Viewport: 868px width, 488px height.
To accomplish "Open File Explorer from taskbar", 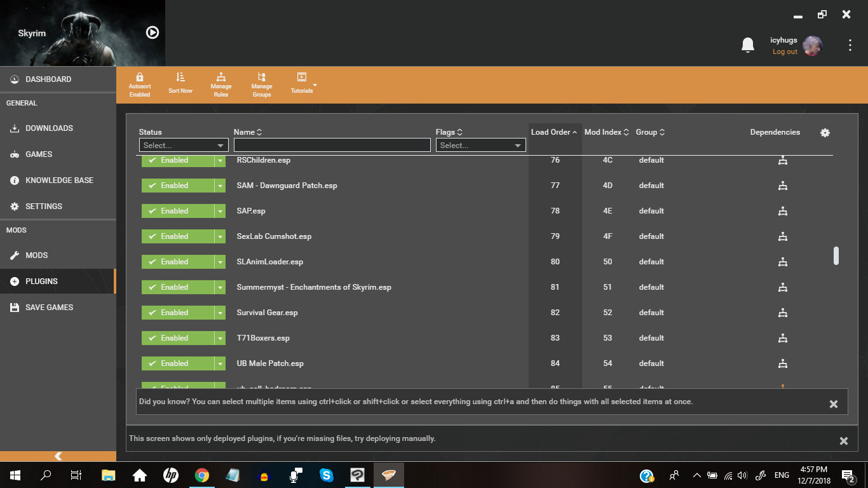I will 109,475.
